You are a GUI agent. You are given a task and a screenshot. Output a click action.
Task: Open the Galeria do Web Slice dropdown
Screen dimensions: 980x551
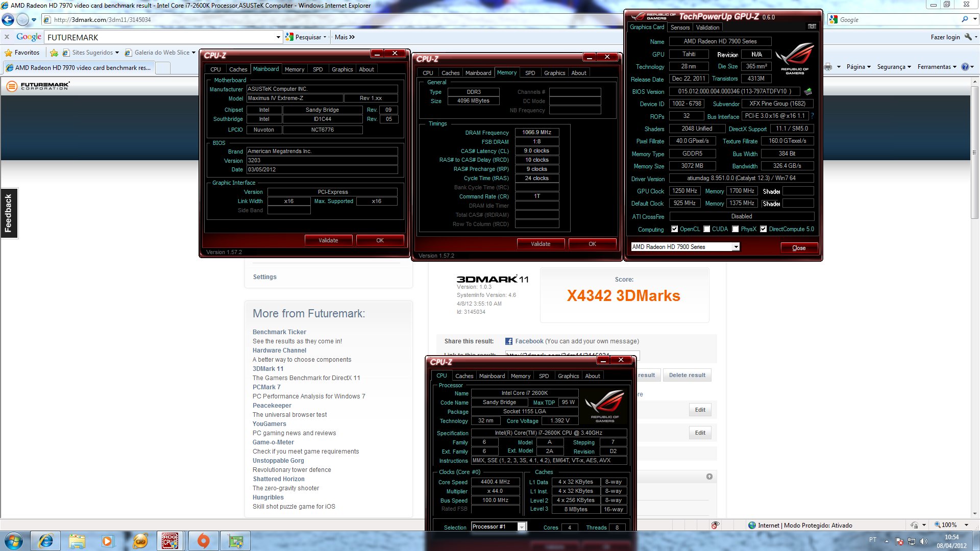(193, 53)
